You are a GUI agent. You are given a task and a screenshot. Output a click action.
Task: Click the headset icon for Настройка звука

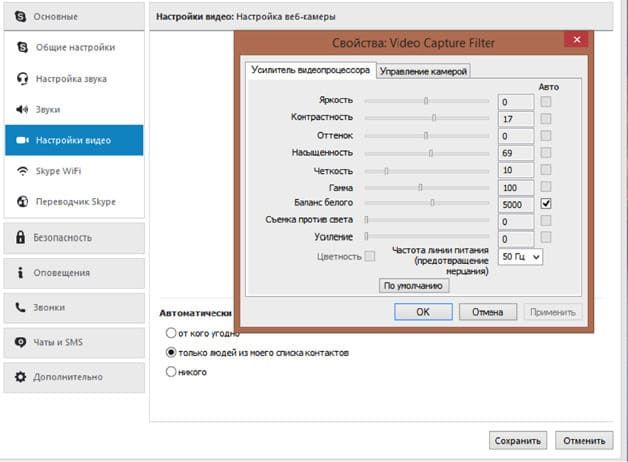click(22, 78)
